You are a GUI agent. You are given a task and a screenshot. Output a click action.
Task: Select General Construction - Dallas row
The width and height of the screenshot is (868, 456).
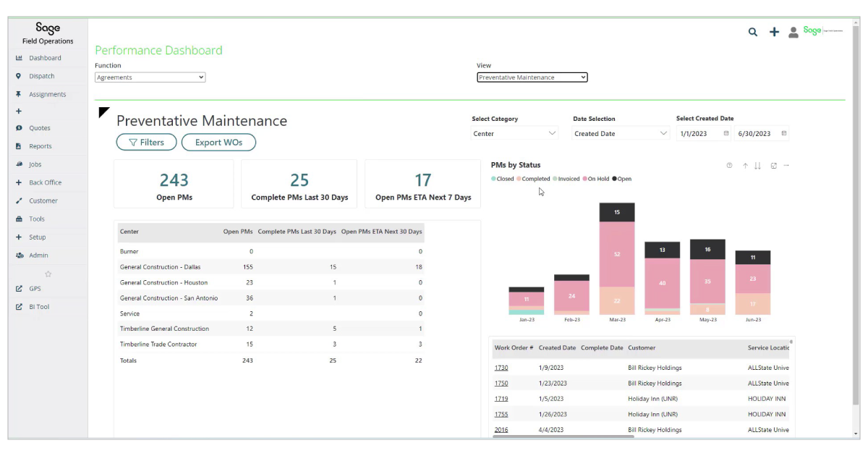(271, 267)
